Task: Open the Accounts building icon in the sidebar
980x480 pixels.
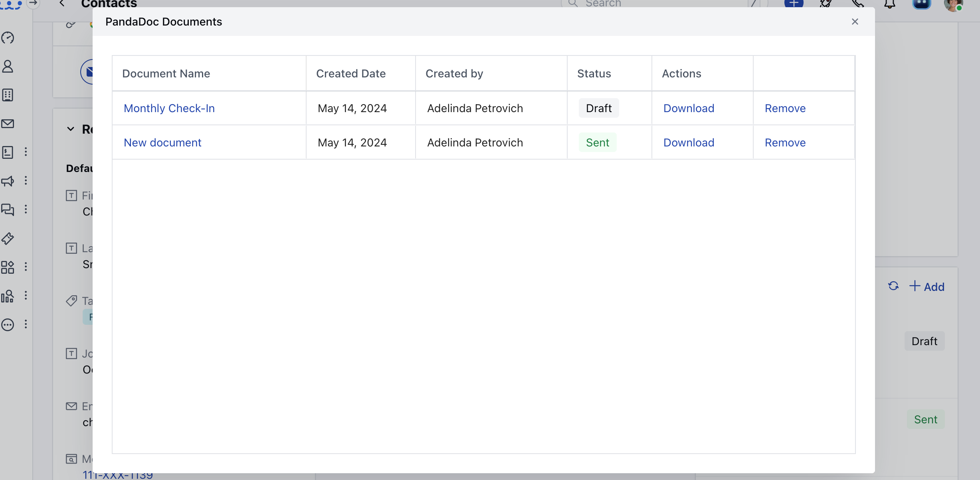Action: 8,95
